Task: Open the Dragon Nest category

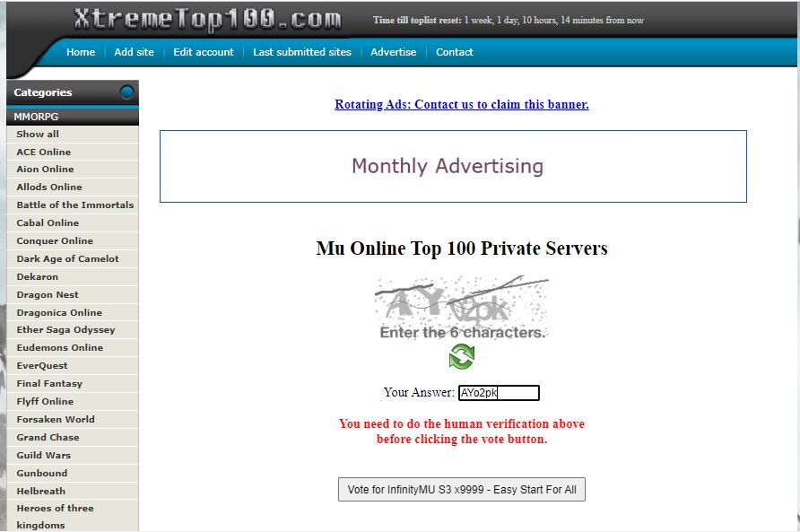Action: point(73,294)
